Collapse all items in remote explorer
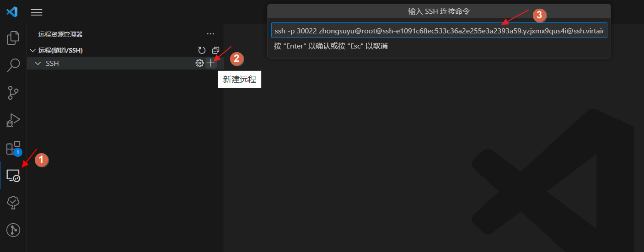 point(215,50)
